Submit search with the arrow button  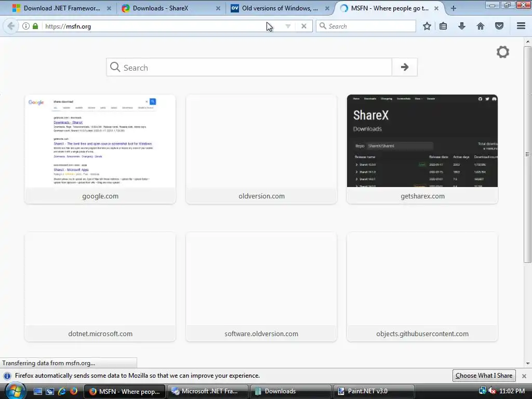tap(404, 67)
